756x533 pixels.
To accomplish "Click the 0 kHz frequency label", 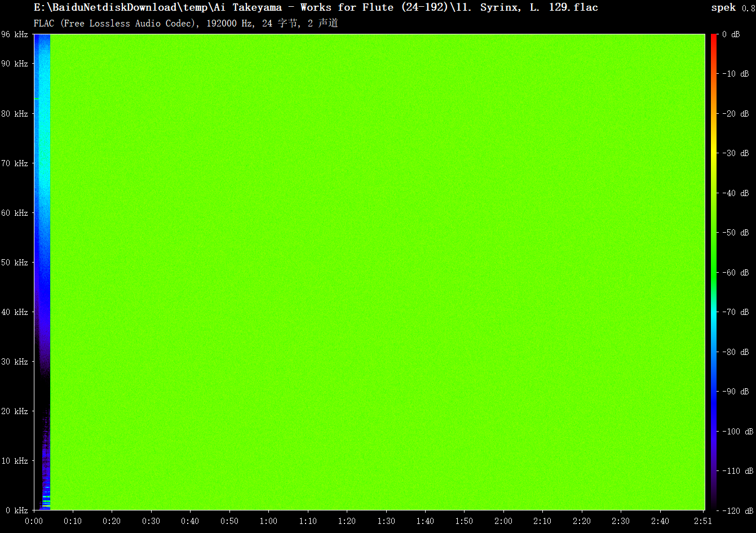I will [17, 510].
